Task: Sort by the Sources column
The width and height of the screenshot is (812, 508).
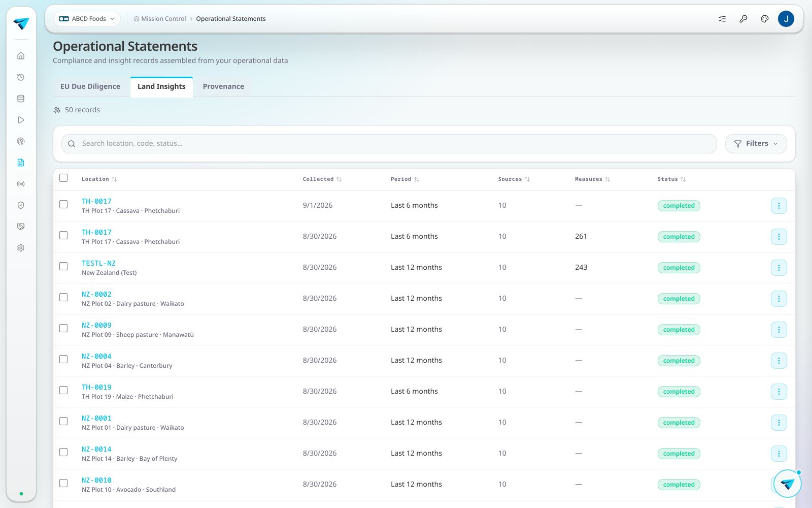Action: coord(514,179)
